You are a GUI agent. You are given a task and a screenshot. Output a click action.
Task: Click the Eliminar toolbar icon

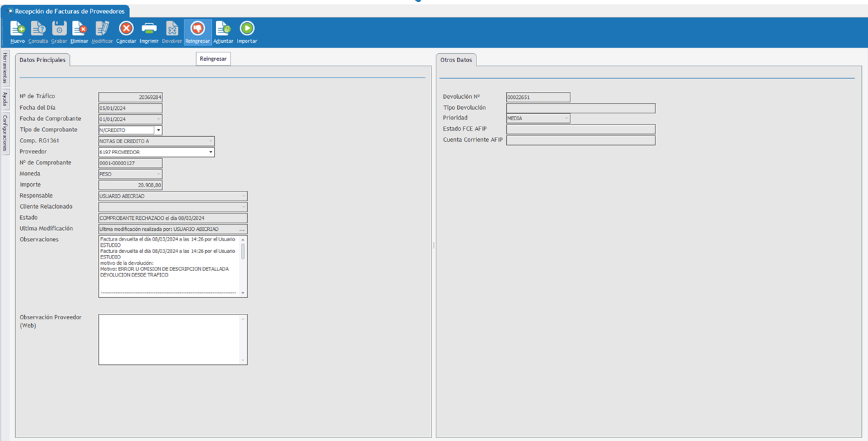[x=79, y=32]
